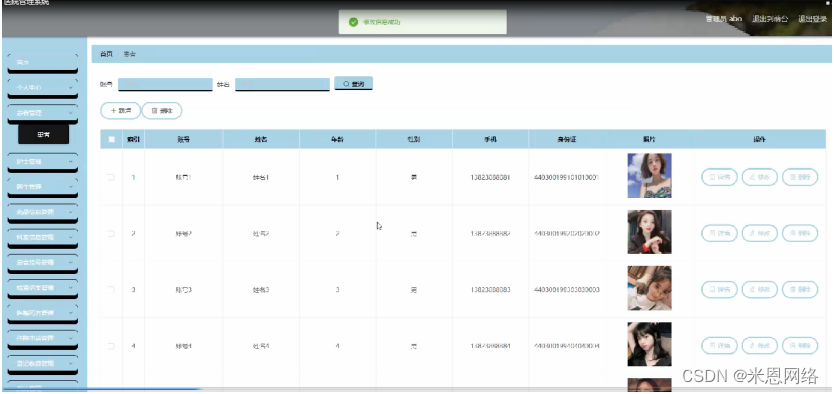Viewport: 834px width, 394px height.
Task: Click the 年龄 column header
Action: (337, 140)
